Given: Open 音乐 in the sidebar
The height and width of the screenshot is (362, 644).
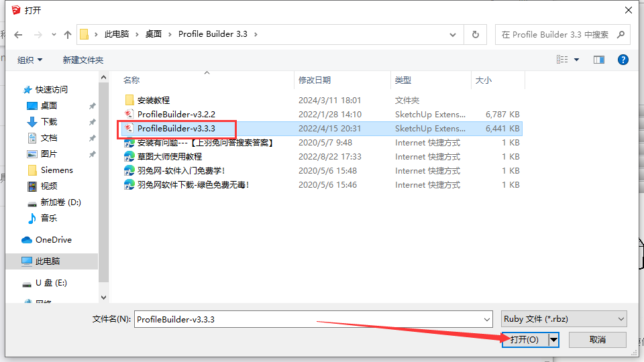Looking at the screenshot, I should pos(49,218).
